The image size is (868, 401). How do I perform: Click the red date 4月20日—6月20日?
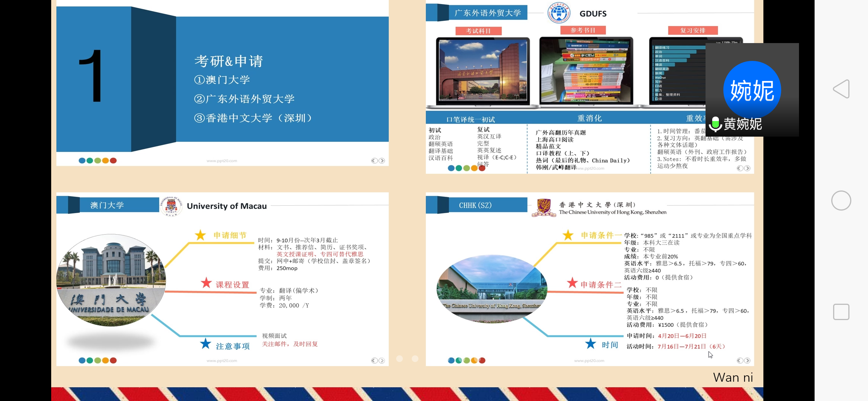682,336
